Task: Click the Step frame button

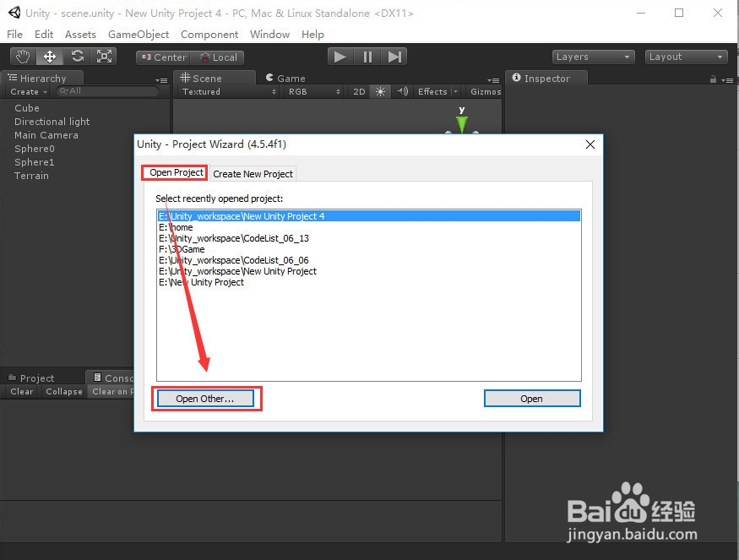Action: coord(394,57)
